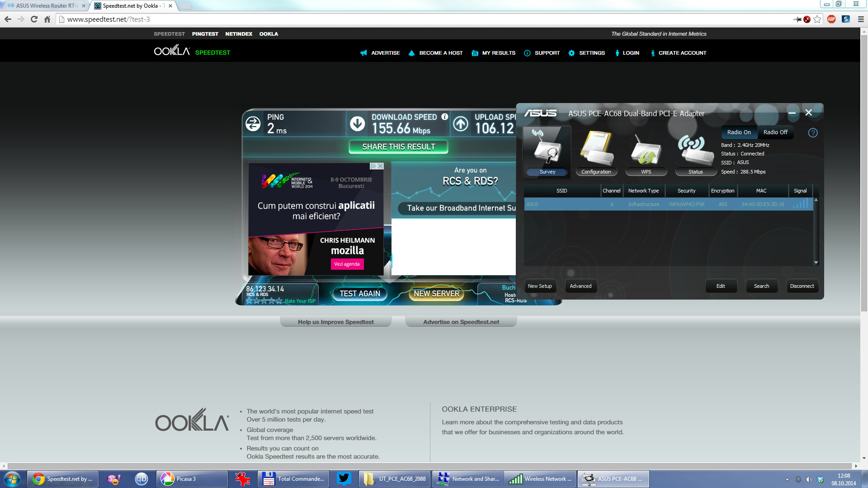Turn Radio Off in ASUS adapter
868x488 pixels.
click(775, 132)
